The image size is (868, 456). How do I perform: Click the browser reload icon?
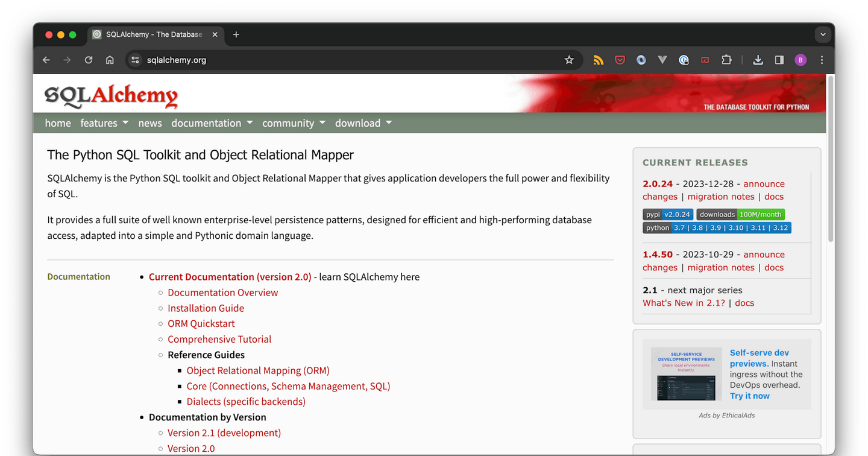click(89, 60)
